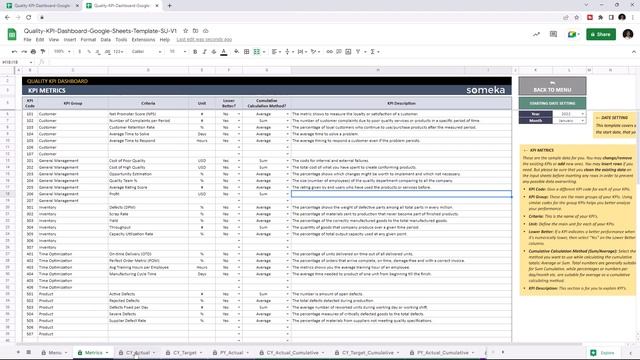This screenshot has width=640, height=360.
Task: Open the Extensions menu
Action: 143,40
